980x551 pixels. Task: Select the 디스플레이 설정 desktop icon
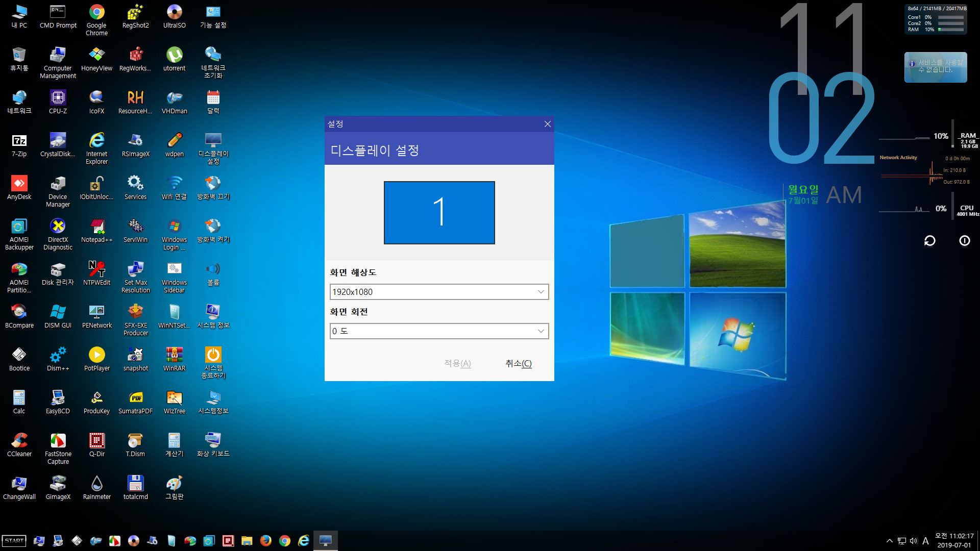[213, 149]
